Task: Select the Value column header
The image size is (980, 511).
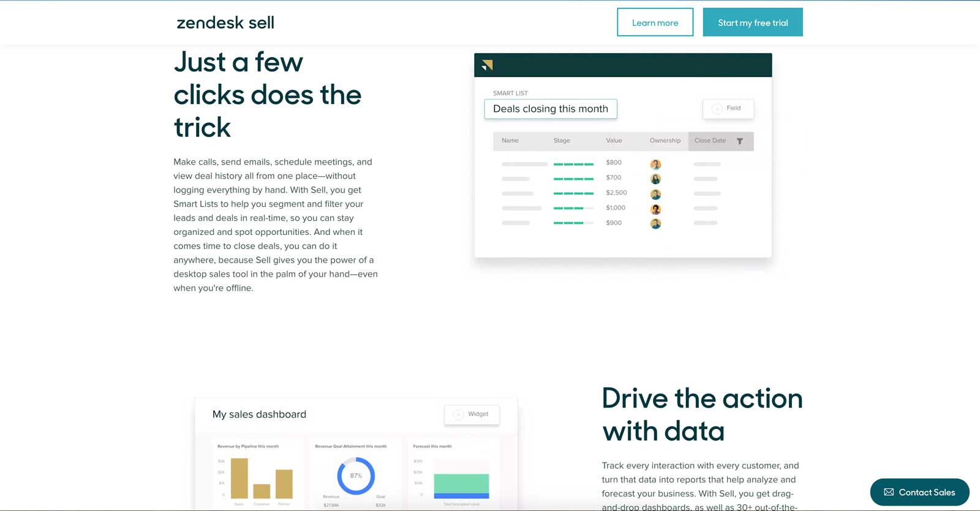Action: [614, 141]
